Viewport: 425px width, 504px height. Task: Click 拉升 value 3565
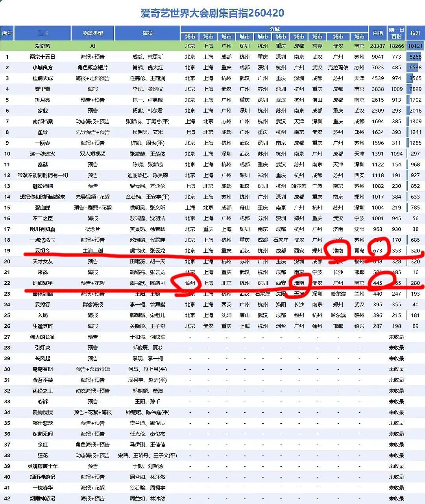pos(415,78)
